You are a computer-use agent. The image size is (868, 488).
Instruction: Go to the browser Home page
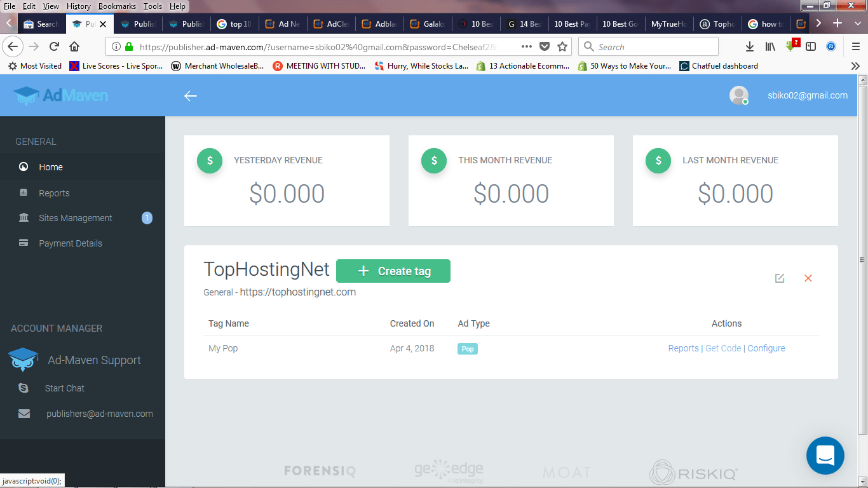tap(74, 46)
